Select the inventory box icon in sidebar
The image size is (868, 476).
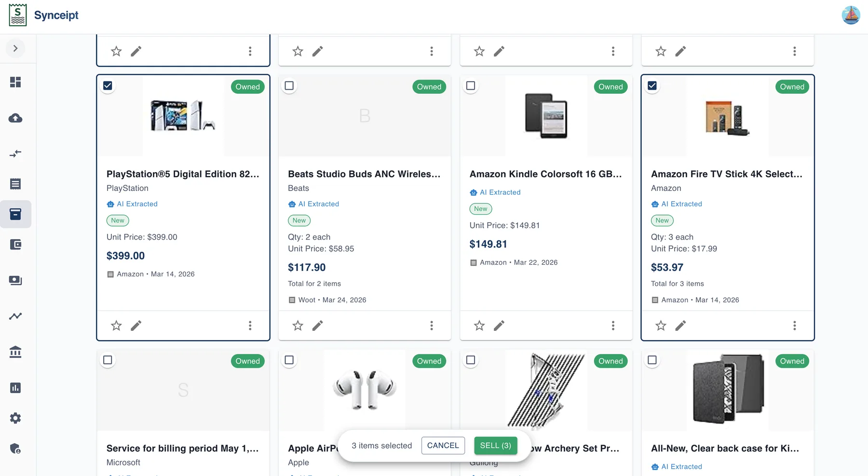(15, 214)
